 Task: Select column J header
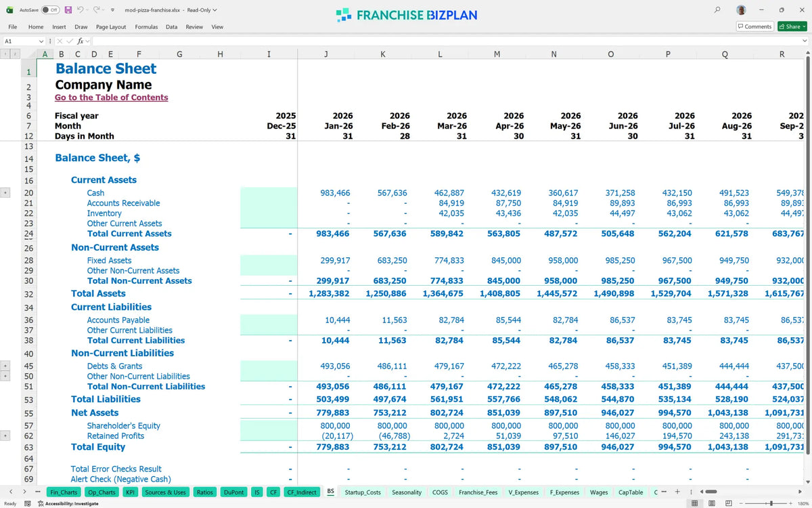coord(326,54)
